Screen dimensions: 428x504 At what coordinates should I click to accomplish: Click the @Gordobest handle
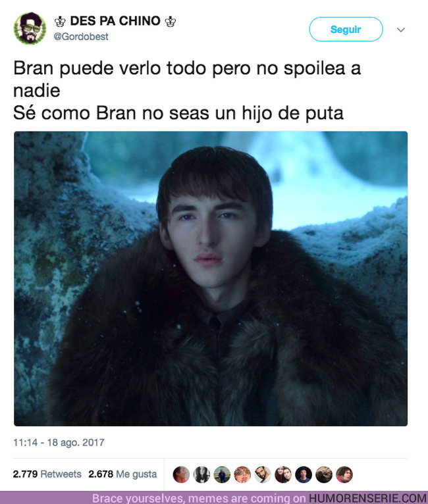(81, 37)
